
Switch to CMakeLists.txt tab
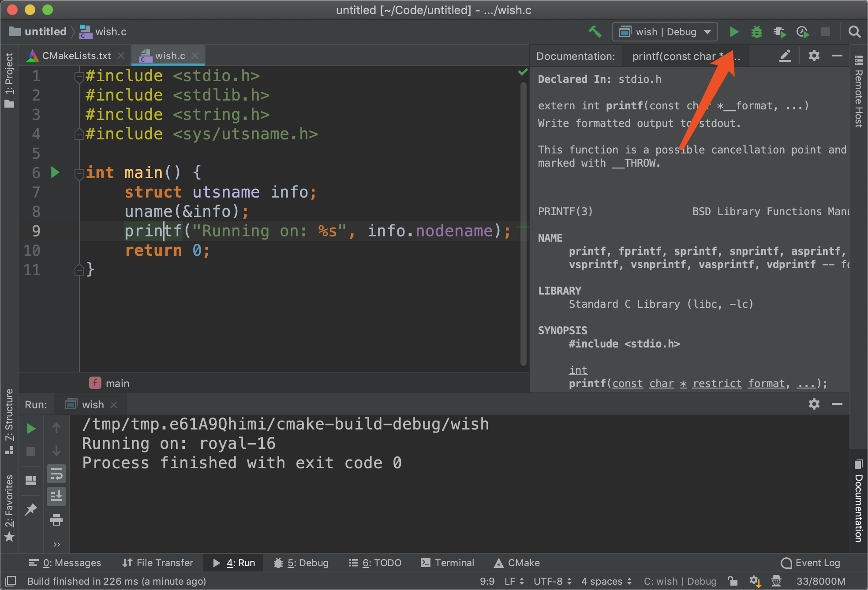coord(76,56)
